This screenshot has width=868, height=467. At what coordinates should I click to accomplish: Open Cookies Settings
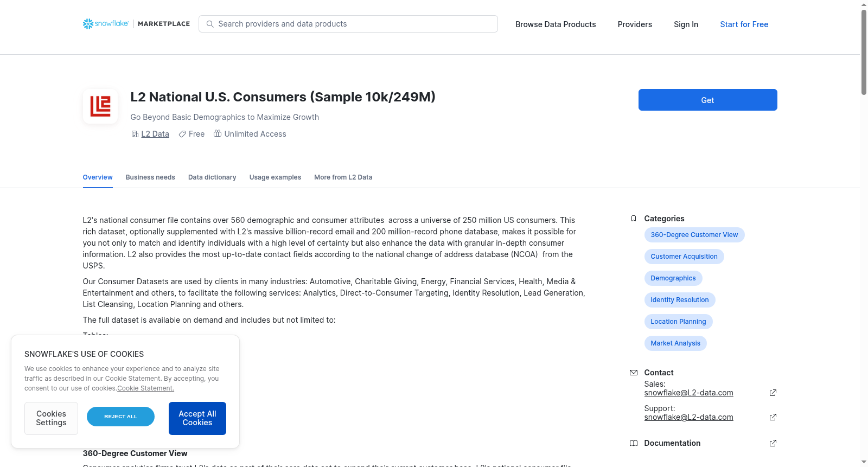(x=52, y=418)
